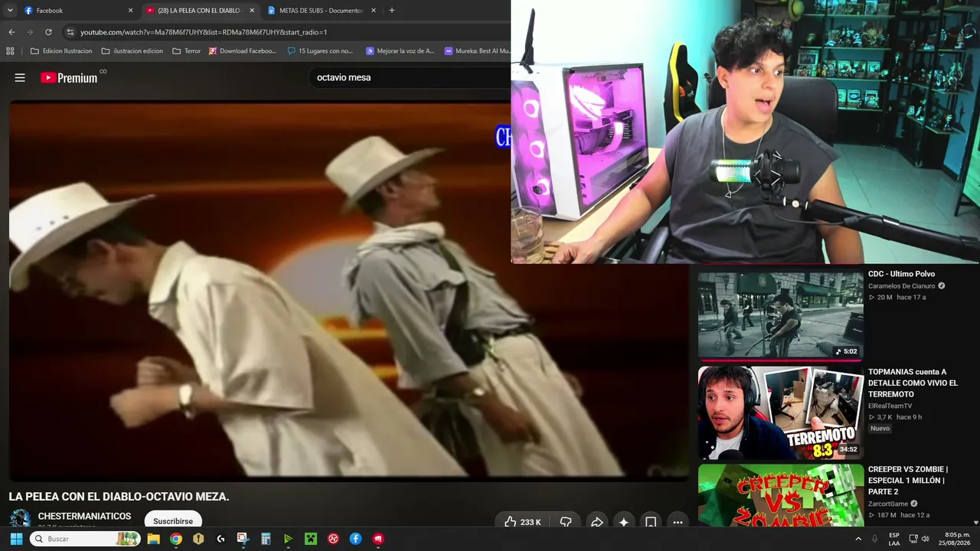Open Snipping Tool from the taskbar

pyautogui.click(x=243, y=539)
